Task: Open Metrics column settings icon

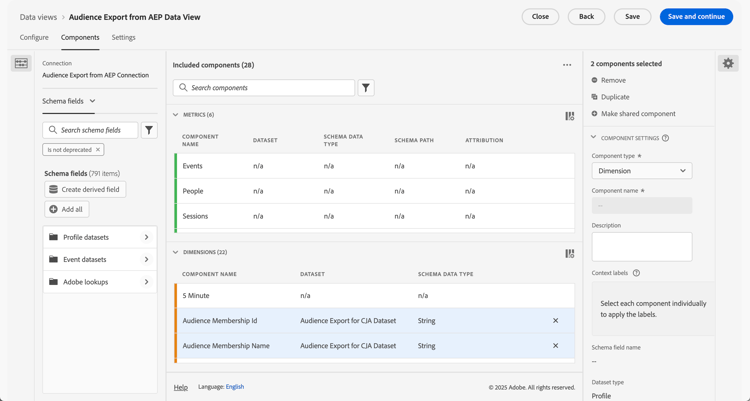Action: coord(570,116)
